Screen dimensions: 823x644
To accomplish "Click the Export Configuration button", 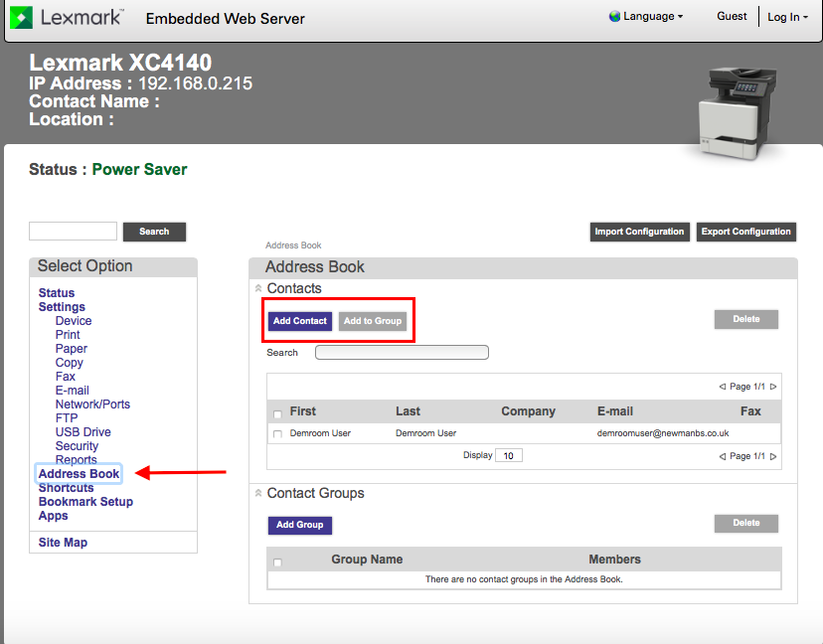I will tap(745, 232).
